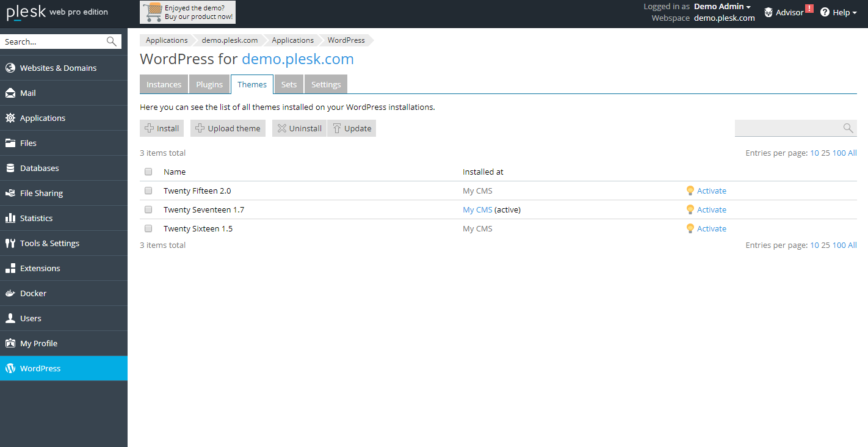The height and width of the screenshot is (447, 868).
Task: Click the demo.plesk.com breadcrumb
Action: (x=230, y=40)
